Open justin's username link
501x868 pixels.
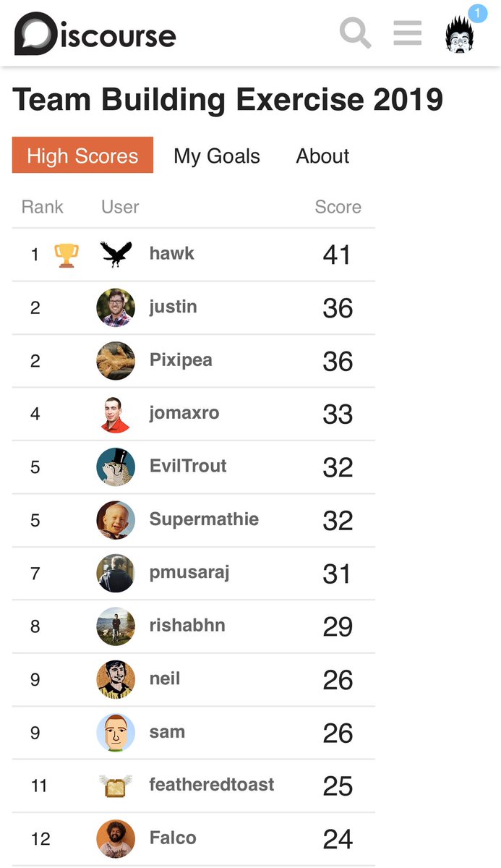pyautogui.click(x=173, y=307)
